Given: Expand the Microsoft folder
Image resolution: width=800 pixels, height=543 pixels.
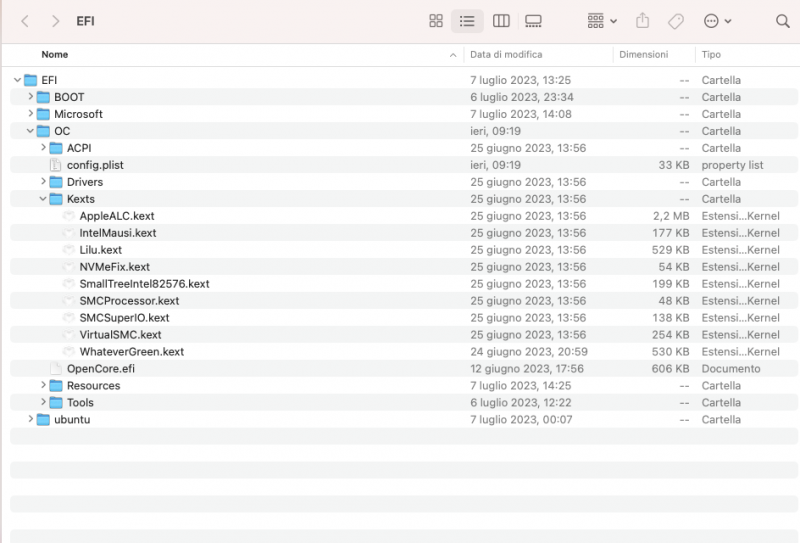Looking at the screenshot, I should pos(30,114).
